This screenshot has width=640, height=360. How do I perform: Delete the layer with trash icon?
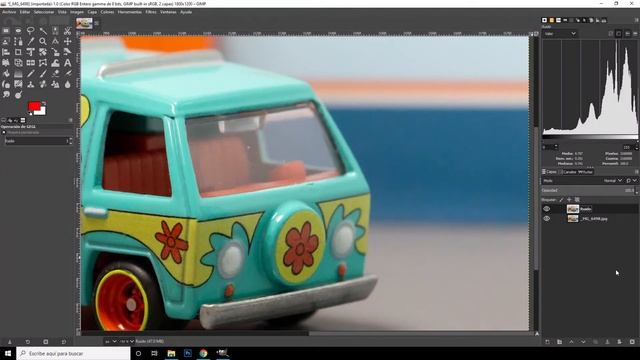click(632, 342)
